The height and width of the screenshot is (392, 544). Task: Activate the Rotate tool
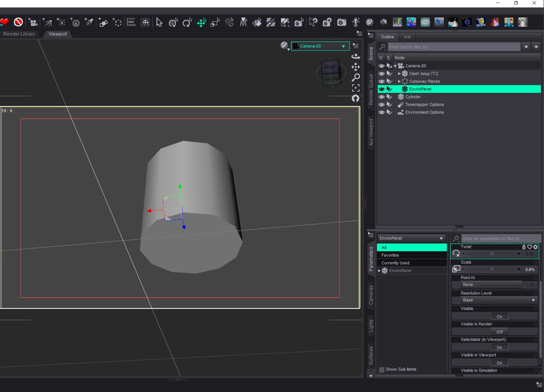click(187, 23)
